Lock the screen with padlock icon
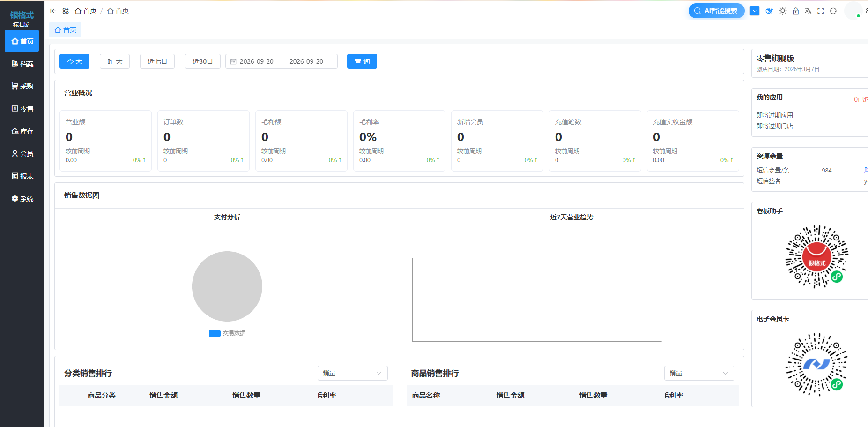 795,11
